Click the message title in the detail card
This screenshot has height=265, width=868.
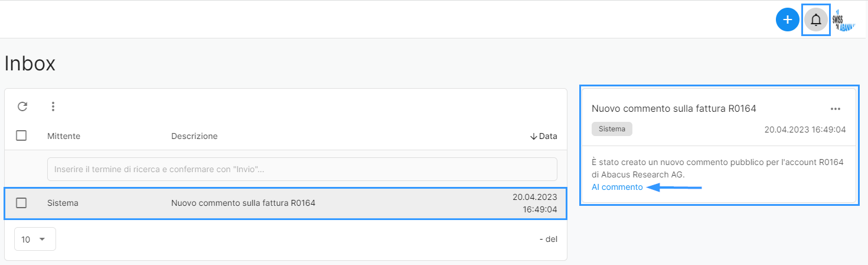[x=674, y=108]
